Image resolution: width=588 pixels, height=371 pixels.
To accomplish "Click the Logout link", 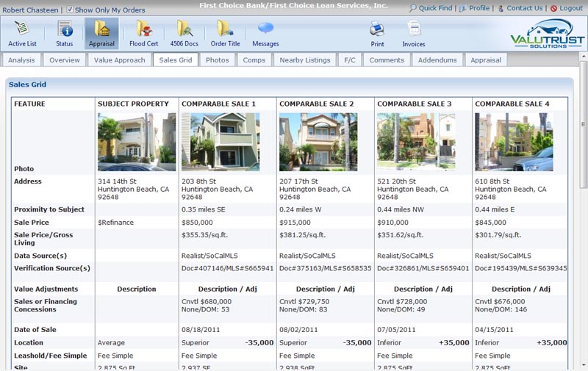I will coord(570,8).
